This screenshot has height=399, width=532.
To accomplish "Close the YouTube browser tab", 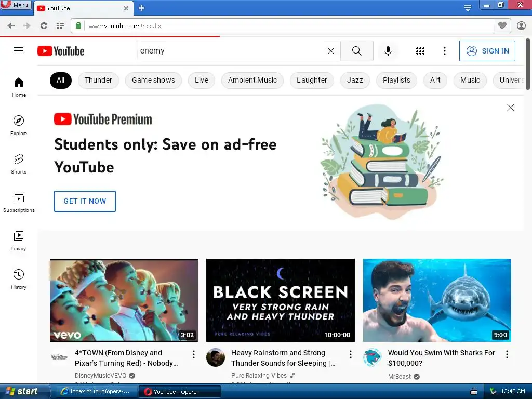I will coord(126,8).
